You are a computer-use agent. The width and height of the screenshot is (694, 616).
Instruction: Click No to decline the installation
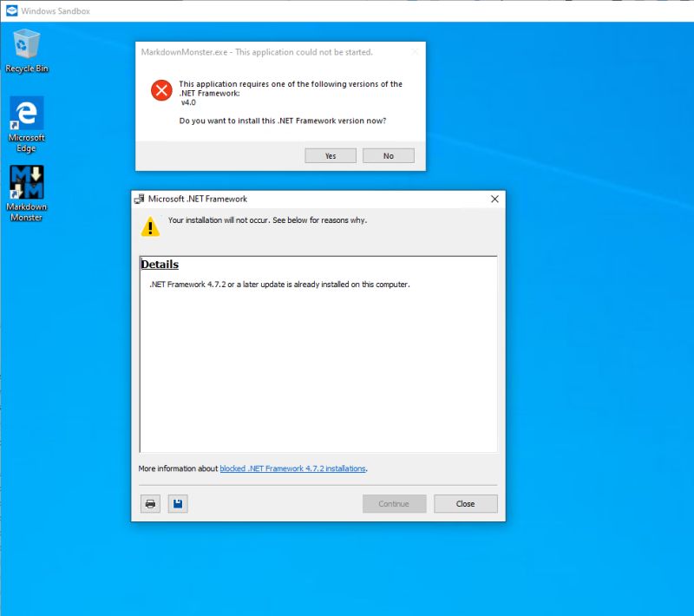pos(389,155)
